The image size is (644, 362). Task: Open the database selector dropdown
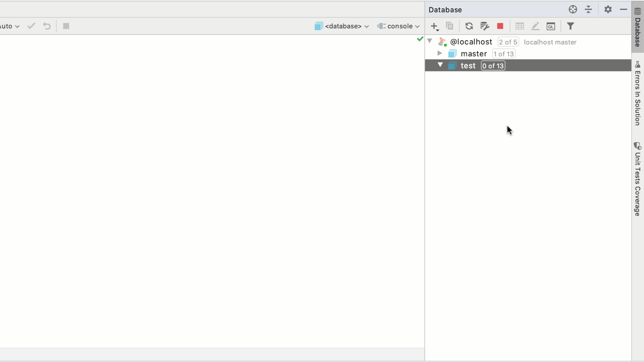pos(342,26)
